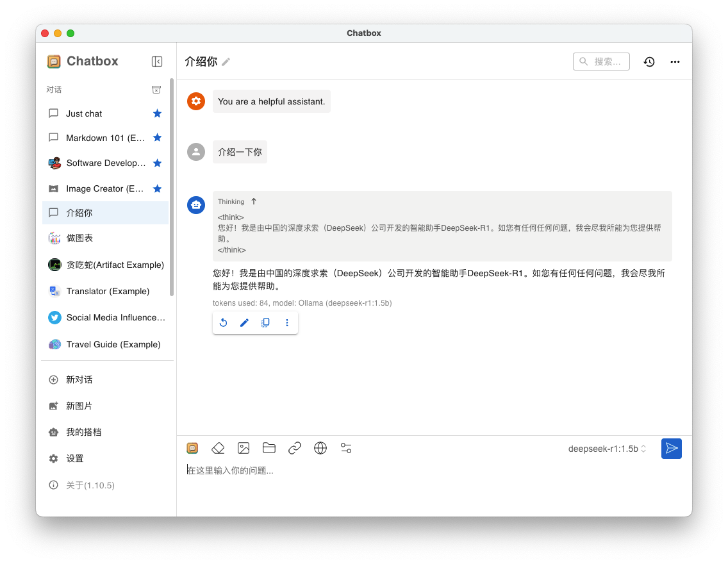Toggle web browsing globe icon

320,448
